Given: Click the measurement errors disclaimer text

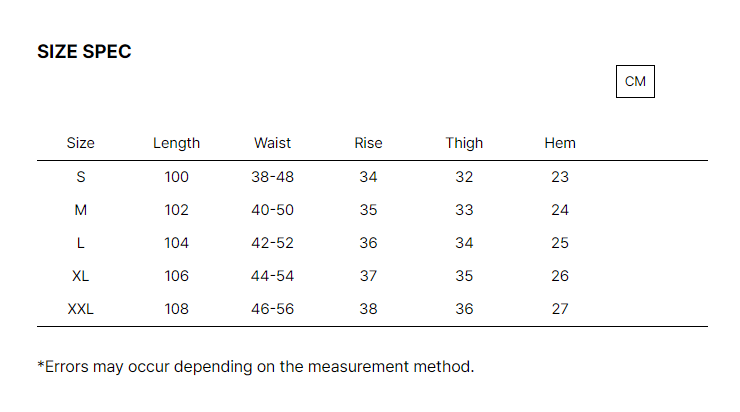Looking at the screenshot, I should coord(256,367).
